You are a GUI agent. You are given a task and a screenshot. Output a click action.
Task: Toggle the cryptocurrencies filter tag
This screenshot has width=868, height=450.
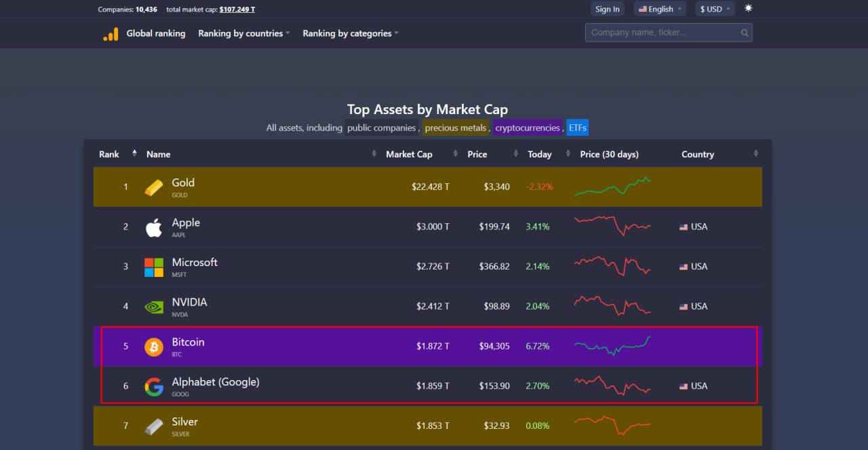point(527,128)
